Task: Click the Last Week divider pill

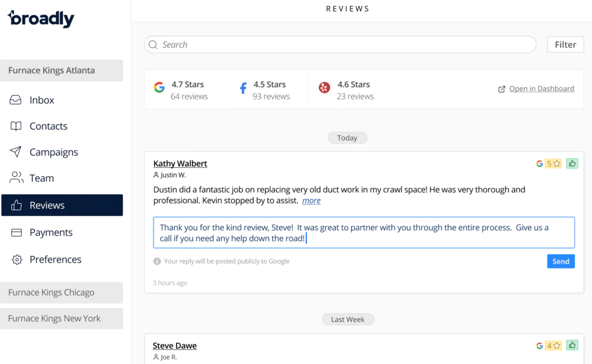Action: coord(348,320)
